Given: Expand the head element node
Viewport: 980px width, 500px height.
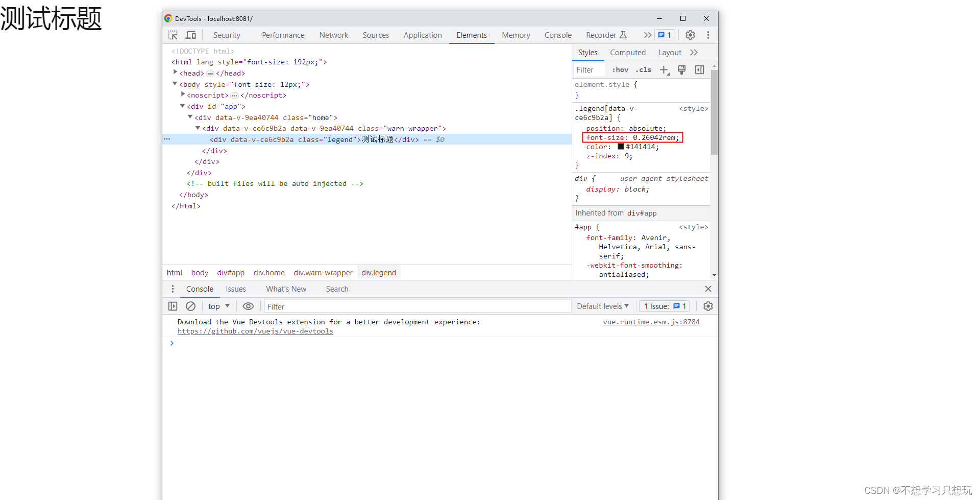Looking at the screenshot, I should pos(175,73).
